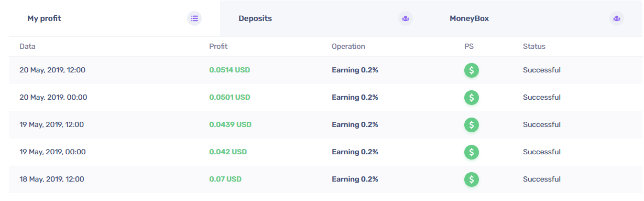Click Successful status for 20 May 12:00
This screenshot has width=644, height=201.
click(542, 70)
